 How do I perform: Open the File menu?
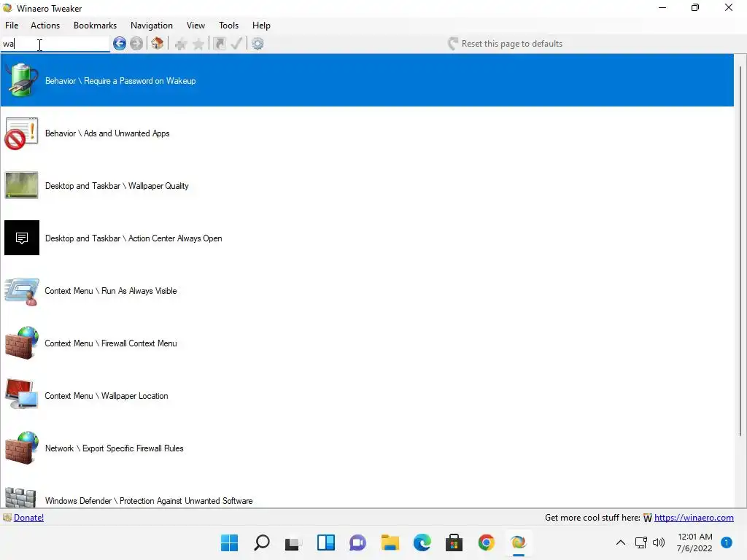pyautogui.click(x=12, y=26)
